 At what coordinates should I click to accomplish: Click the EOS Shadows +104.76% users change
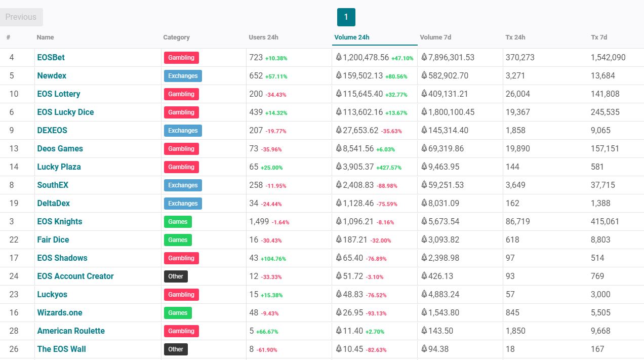[273, 259]
